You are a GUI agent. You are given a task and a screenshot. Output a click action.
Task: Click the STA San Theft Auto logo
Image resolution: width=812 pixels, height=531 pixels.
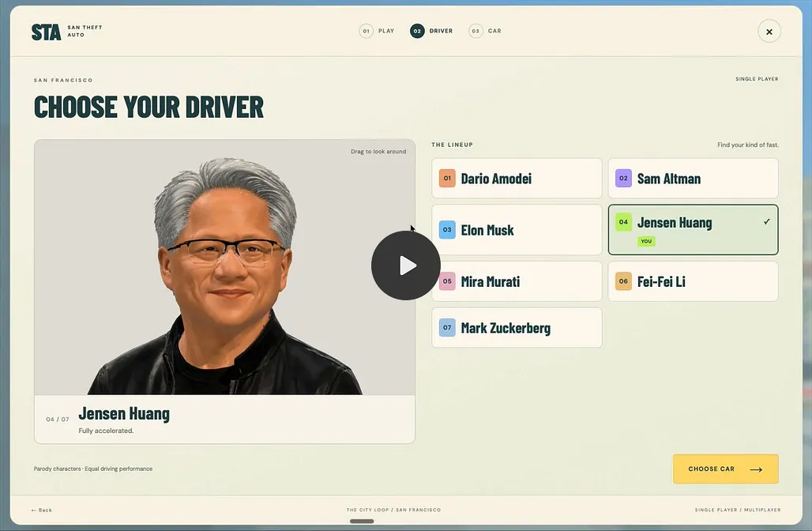click(67, 32)
